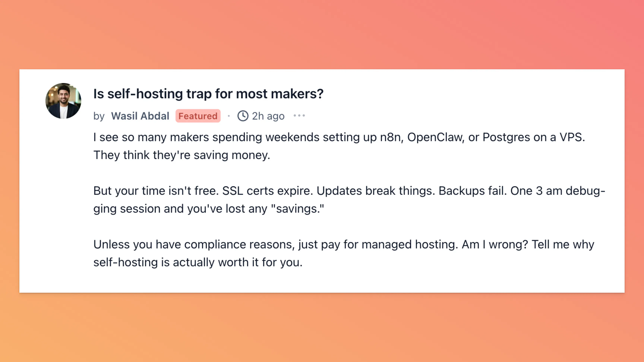The height and width of the screenshot is (362, 644).
Task: Click Wasil Abdal's profile avatar photo
Action: click(x=63, y=101)
